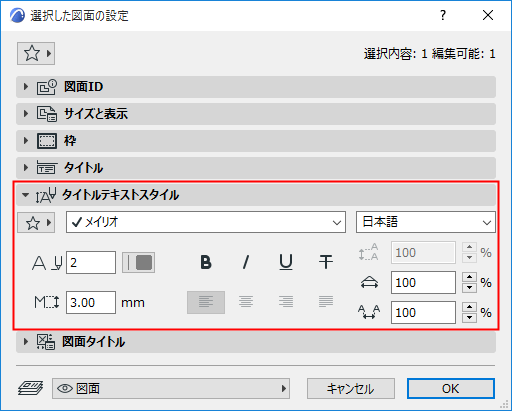Decrease width scale with down arrow
Image resolution: width=512 pixels, height=411 pixels.
pos(470,288)
